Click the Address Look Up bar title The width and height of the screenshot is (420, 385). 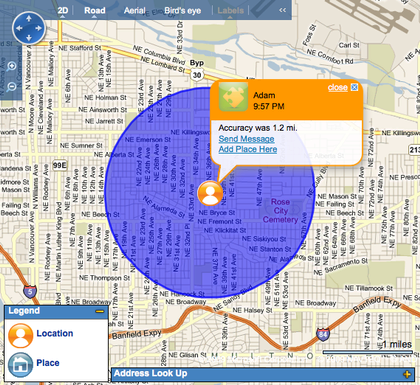pyautogui.click(x=150, y=373)
